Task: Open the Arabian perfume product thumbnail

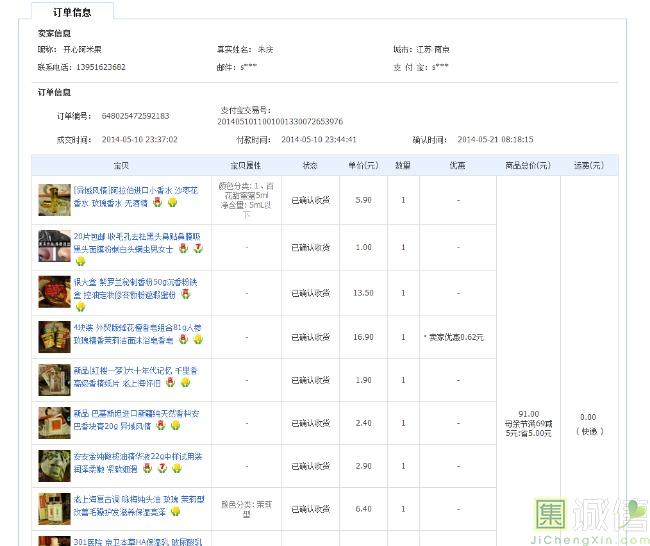Action: (x=54, y=194)
